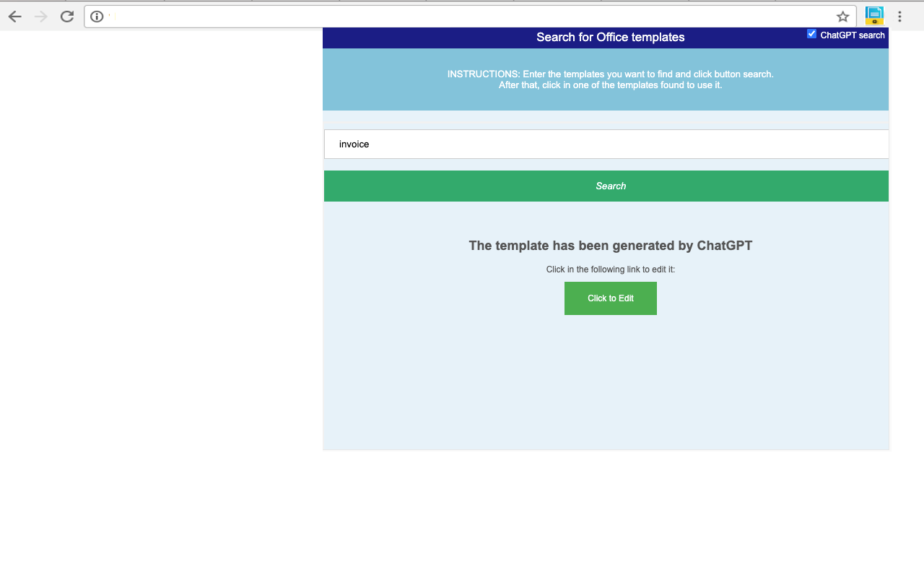Viewport: 924px width, 578px height.
Task: Click the site info icon in address bar
Action: pyautogui.click(x=97, y=17)
